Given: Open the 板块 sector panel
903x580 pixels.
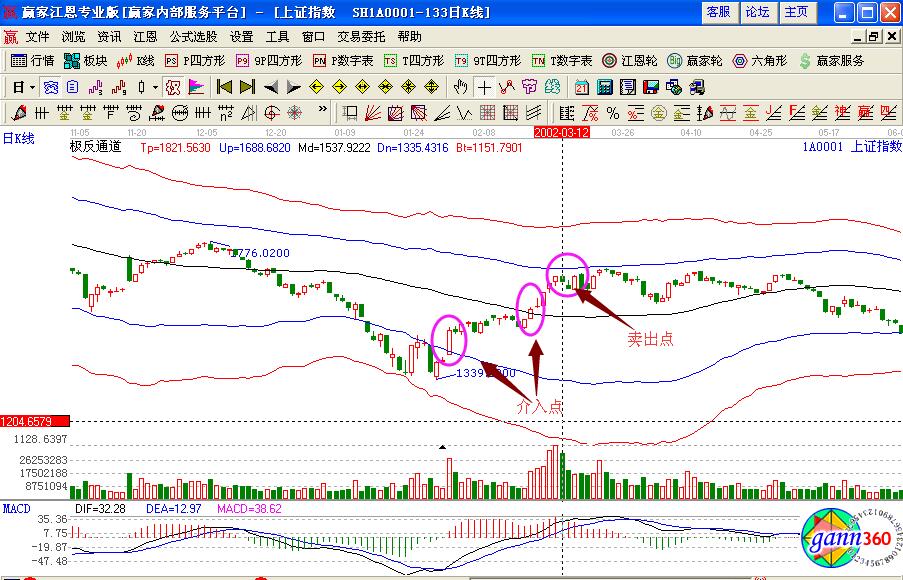Looking at the screenshot, I should (86, 61).
